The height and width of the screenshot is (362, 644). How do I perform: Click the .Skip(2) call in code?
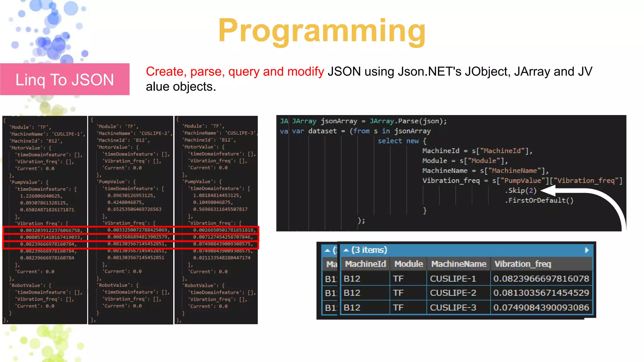click(521, 190)
